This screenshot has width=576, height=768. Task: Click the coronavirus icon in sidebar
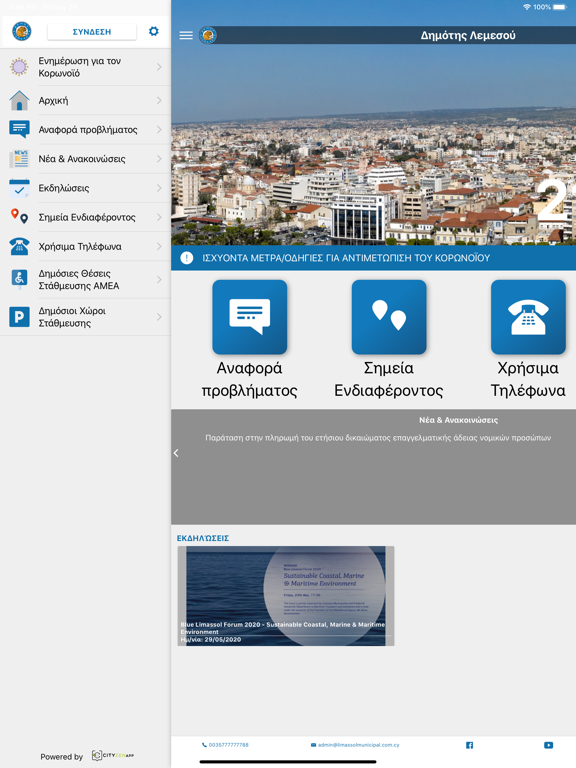click(x=19, y=67)
